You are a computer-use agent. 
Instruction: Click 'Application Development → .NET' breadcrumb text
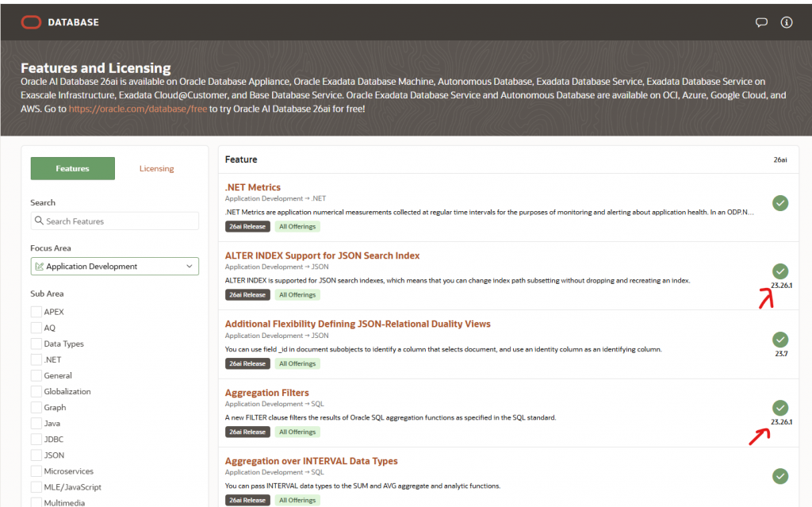point(275,198)
